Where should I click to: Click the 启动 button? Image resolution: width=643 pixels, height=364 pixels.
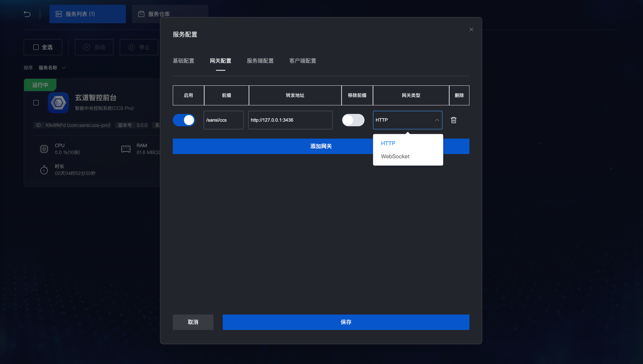click(x=94, y=47)
